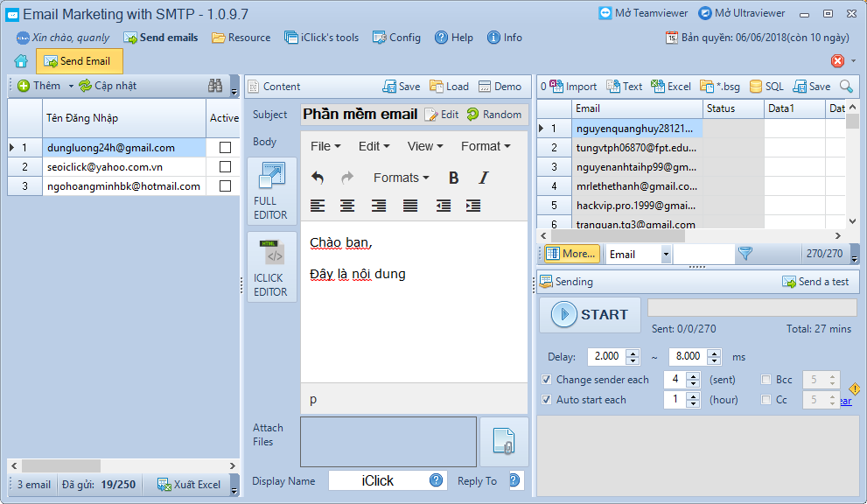Decrease indent in editor

443,206
